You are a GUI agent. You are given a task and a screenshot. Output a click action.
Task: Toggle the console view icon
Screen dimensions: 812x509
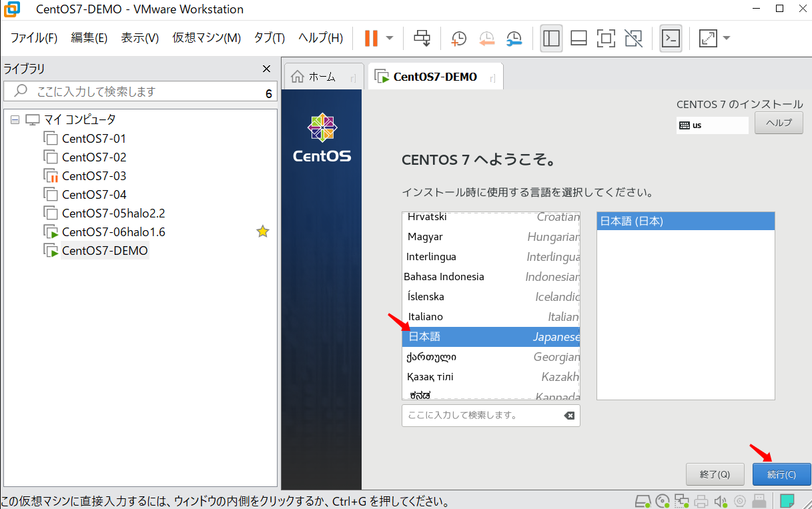point(671,38)
